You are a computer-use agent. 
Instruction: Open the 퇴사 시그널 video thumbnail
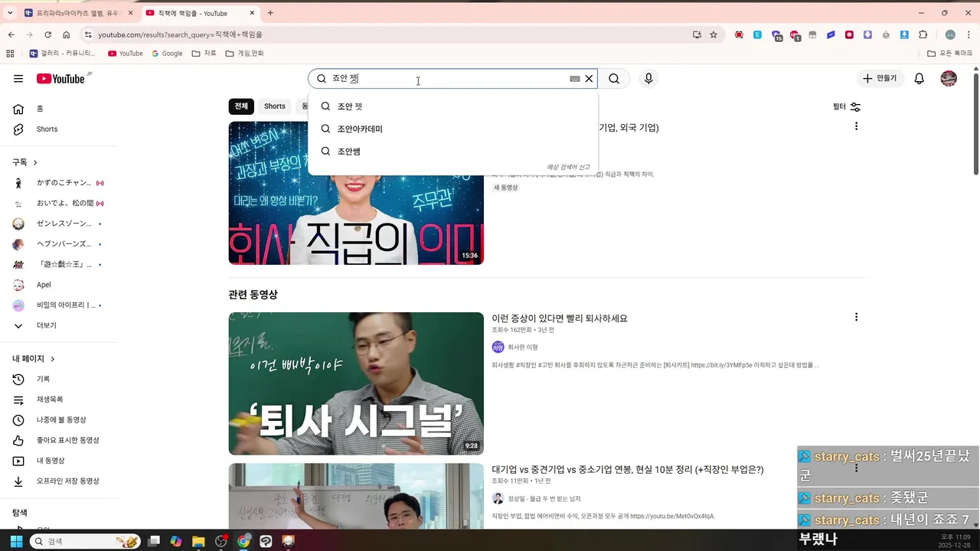pos(356,383)
